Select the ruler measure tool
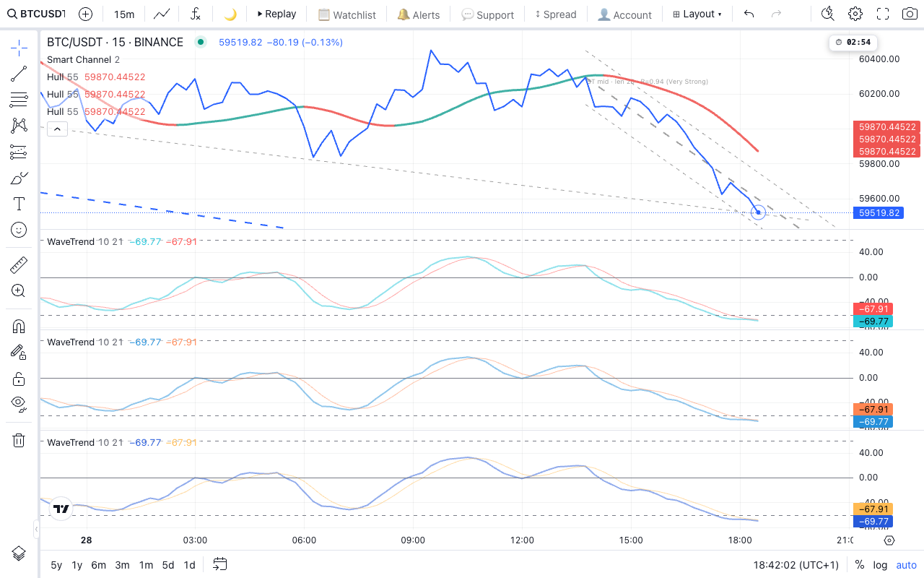 pos(19,265)
